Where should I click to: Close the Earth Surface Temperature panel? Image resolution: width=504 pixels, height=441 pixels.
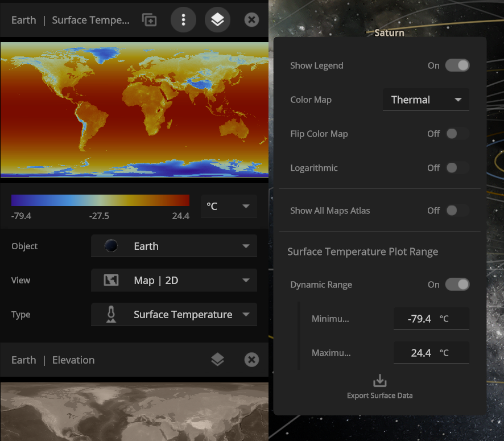tap(251, 20)
